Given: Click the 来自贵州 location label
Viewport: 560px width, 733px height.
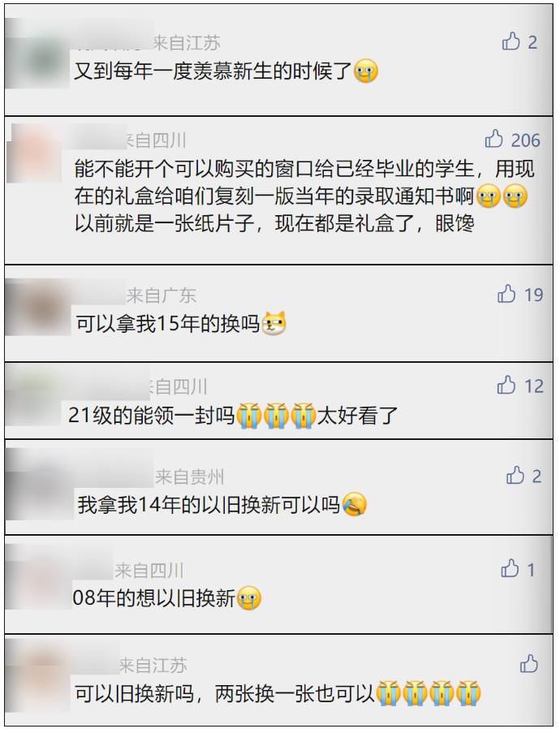Looking at the screenshot, I should (189, 476).
